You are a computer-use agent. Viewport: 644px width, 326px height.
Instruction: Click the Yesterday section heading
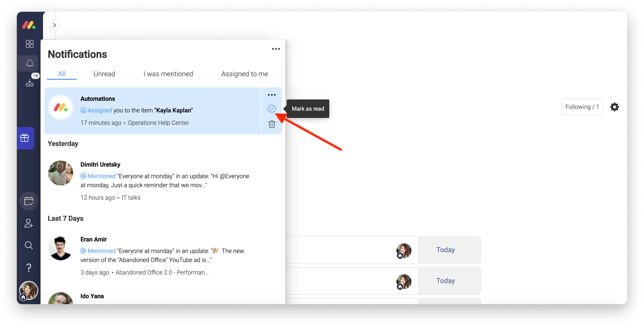[x=63, y=144]
